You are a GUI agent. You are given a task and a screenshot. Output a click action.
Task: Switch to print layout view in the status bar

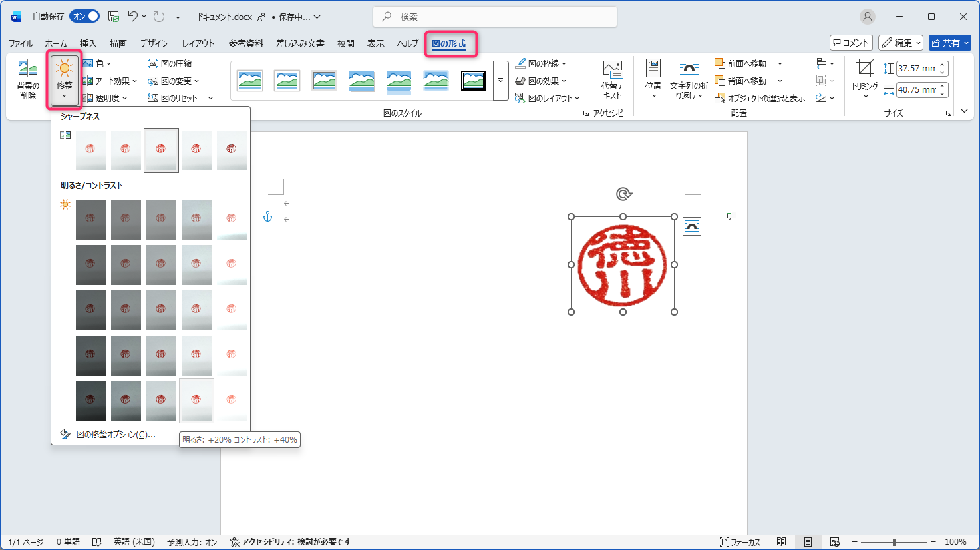tap(808, 542)
